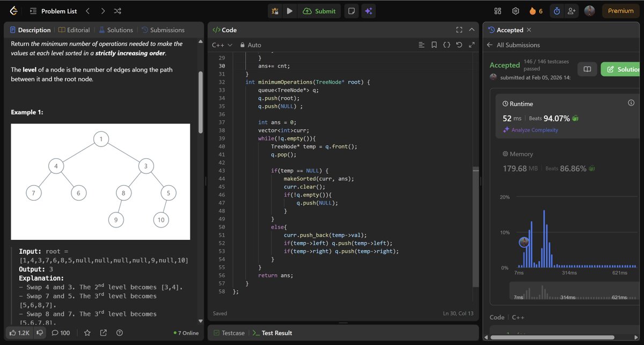644x345 pixels.
Task: Open the AI sparkle assistant icon
Action: pos(368,11)
